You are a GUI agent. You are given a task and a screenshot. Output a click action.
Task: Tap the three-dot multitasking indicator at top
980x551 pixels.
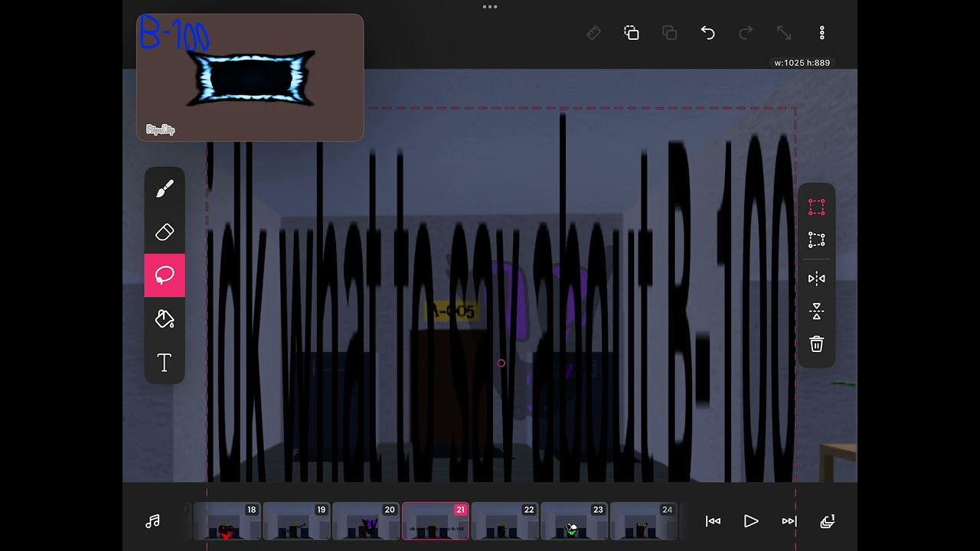(x=490, y=7)
